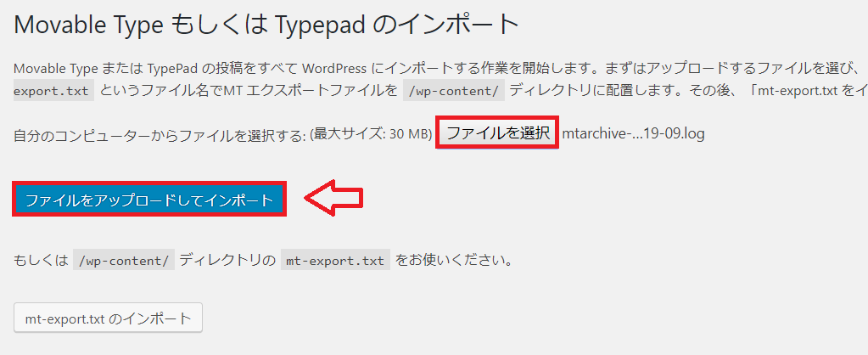Screen dimensions: 868x355
Task: Click the /wp-content/ code in the description paragraph
Action: 454,90
